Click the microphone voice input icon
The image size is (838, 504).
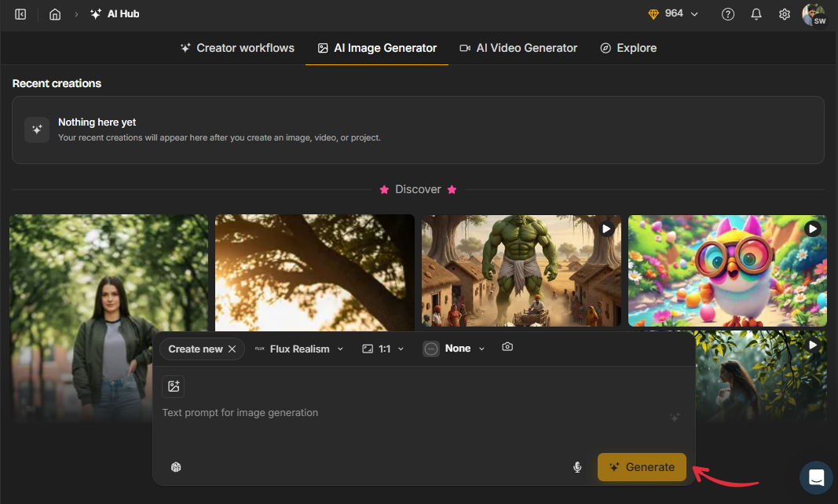[577, 467]
